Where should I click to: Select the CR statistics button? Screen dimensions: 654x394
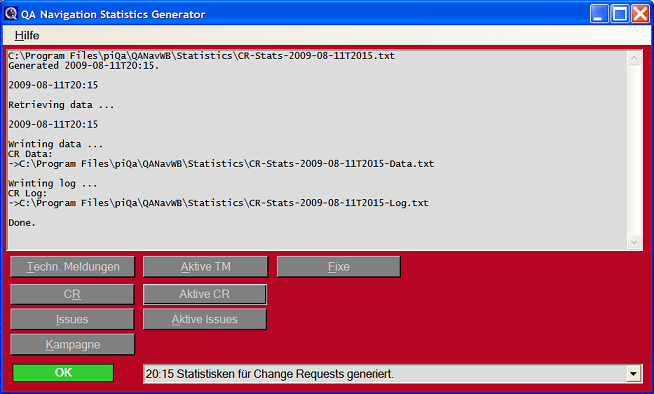pyautogui.click(x=72, y=294)
